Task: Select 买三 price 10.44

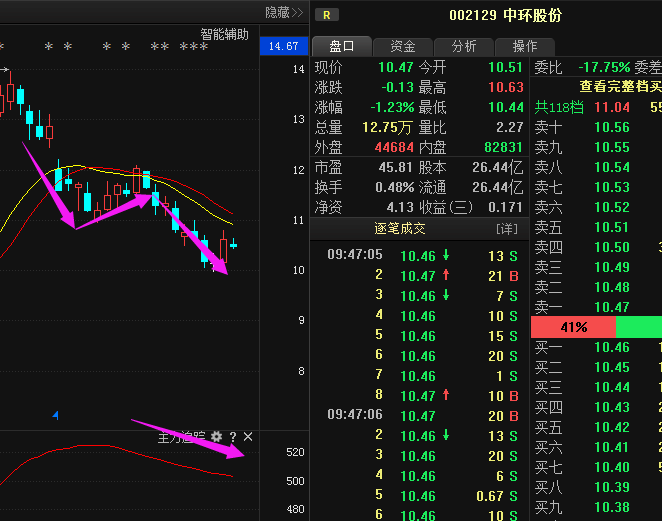Action: click(x=612, y=387)
